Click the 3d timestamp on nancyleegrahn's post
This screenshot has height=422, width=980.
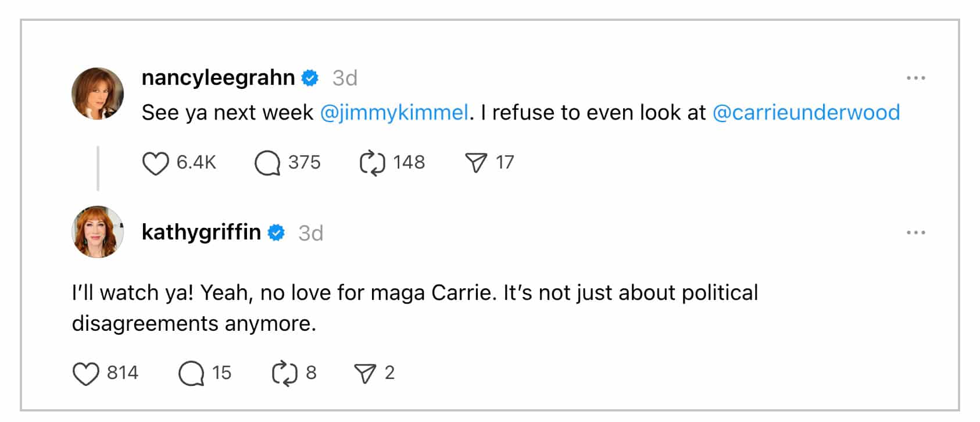[345, 78]
